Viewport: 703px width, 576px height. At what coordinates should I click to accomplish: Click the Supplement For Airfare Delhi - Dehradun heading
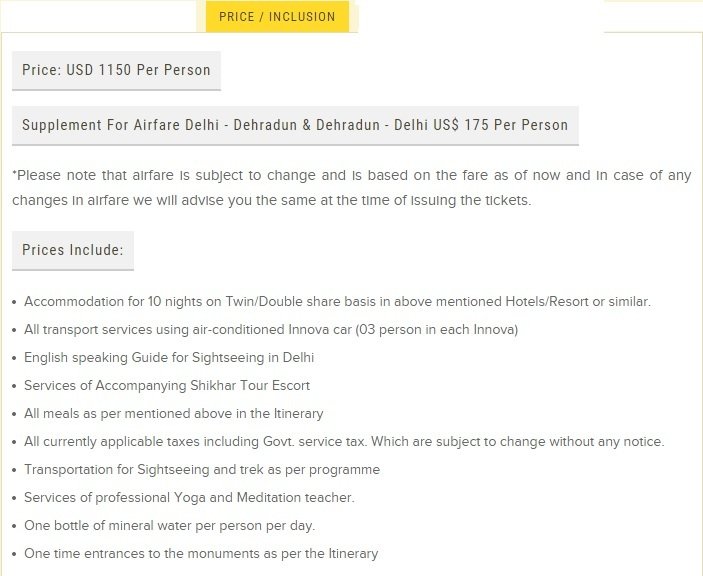point(295,125)
